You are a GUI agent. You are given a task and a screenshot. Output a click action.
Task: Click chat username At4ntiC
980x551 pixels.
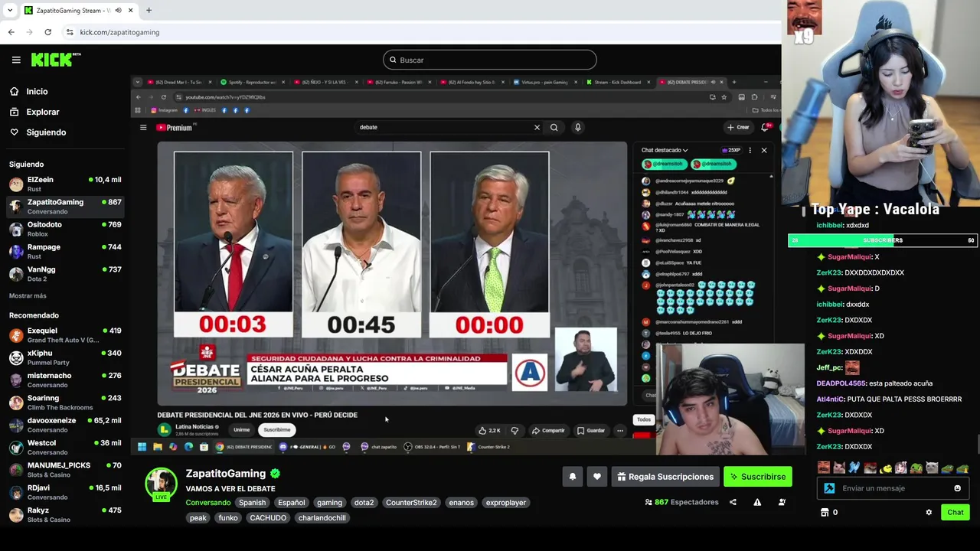coord(830,399)
